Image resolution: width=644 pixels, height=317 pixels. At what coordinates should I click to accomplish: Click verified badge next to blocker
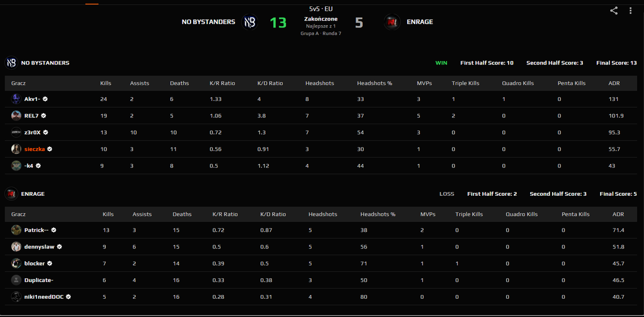pyautogui.click(x=49, y=263)
